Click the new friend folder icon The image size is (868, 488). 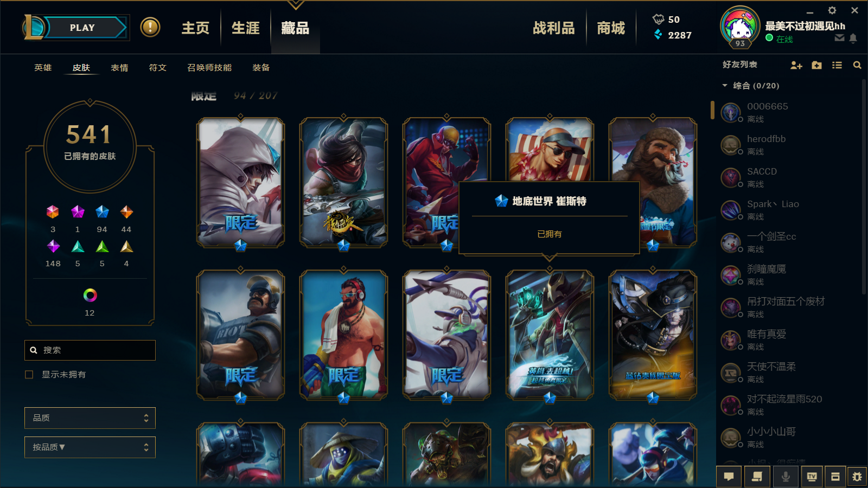click(816, 65)
